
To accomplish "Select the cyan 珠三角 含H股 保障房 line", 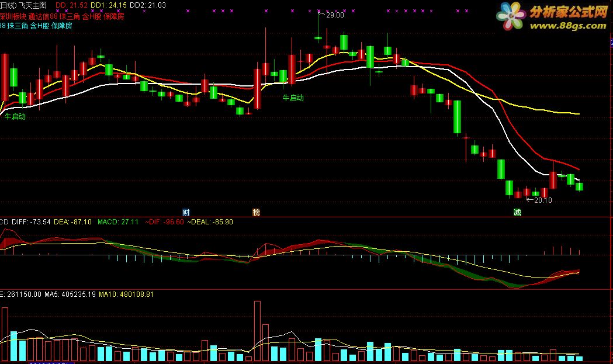I will (36, 26).
